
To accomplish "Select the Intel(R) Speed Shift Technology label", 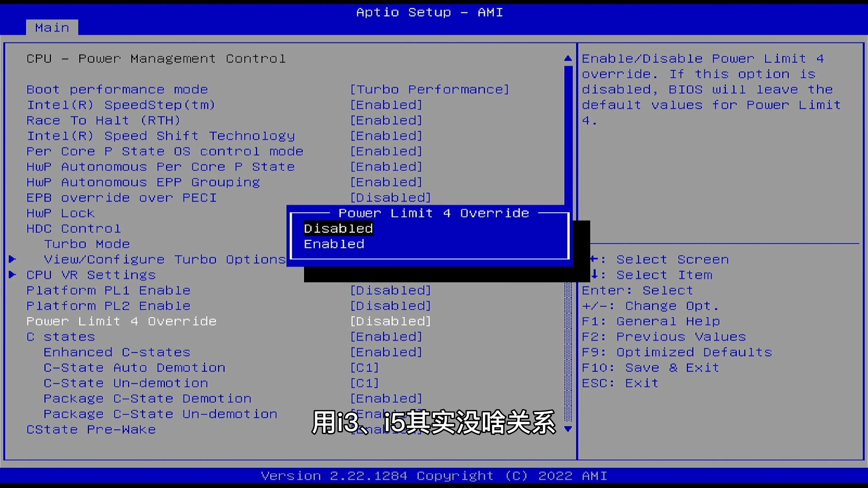I will click(161, 136).
